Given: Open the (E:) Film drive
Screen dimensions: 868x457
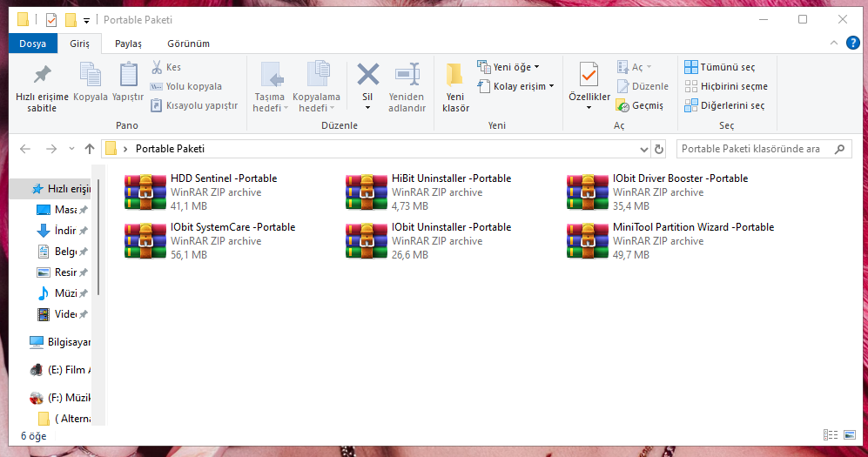Looking at the screenshot, I should click(x=60, y=370).
